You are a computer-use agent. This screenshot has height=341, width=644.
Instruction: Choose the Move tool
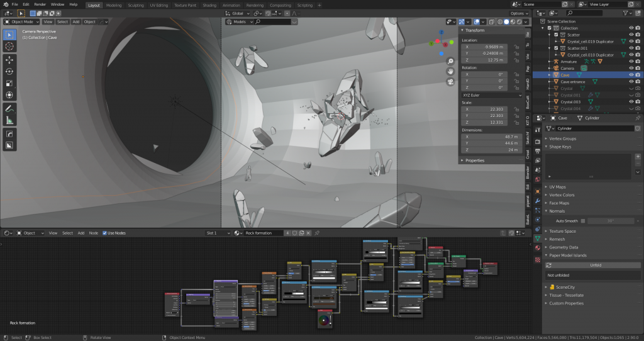9,60
